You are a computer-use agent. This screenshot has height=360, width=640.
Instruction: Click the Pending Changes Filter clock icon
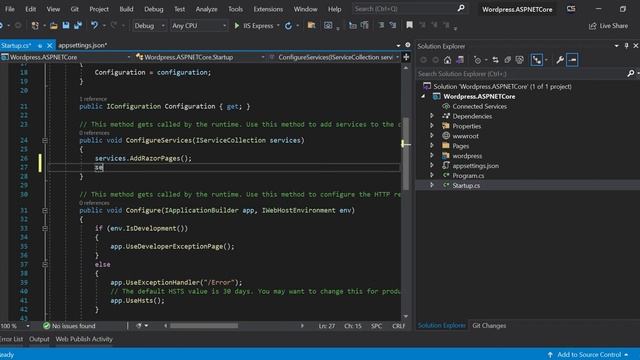(478, 60)
